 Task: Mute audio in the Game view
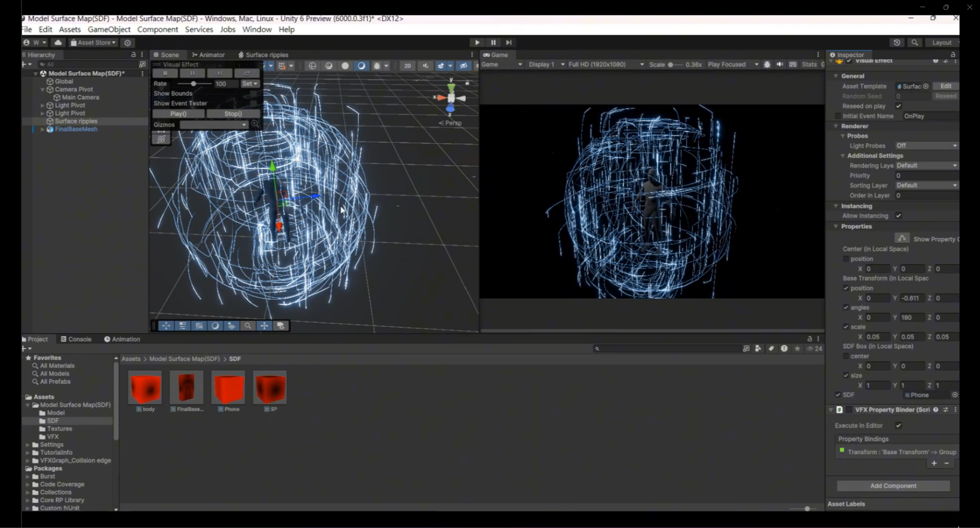tap(779, 65)
